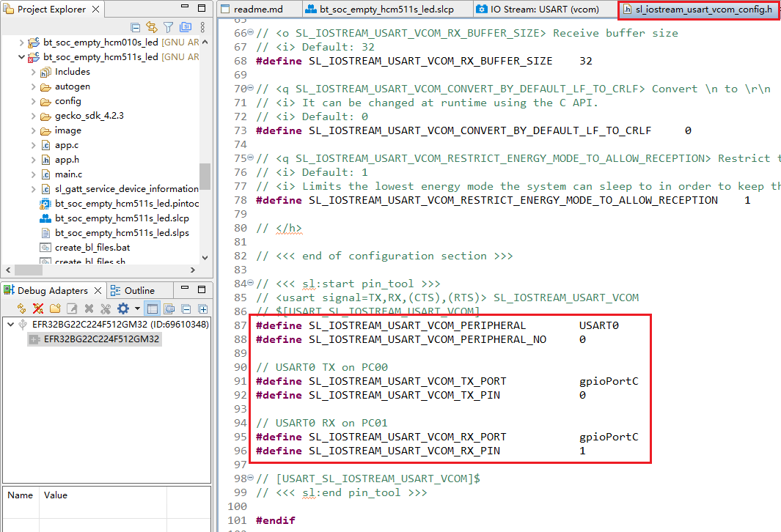The image size is (781, 532).
Task: Open the Debug Adapters device tools icon
Action: point(105,308)
